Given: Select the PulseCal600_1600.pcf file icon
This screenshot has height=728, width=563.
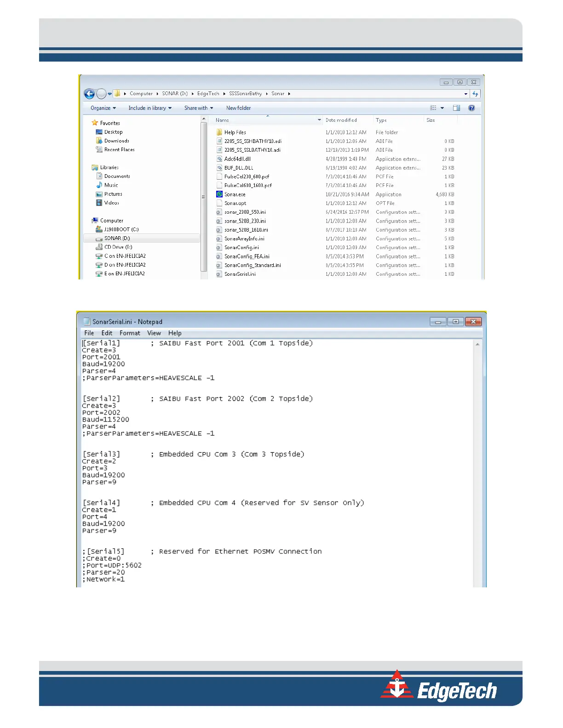Looking at the screenshot, I should pyautogui.click(x=219, y=185).
